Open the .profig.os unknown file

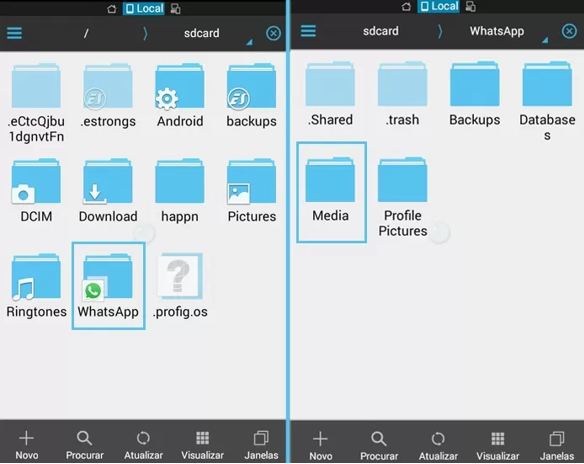tap(180, 286)
